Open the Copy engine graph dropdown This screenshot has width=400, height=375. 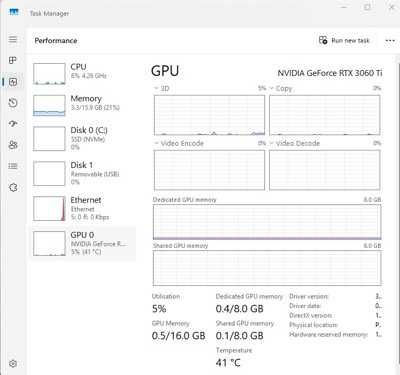(281, 88)
